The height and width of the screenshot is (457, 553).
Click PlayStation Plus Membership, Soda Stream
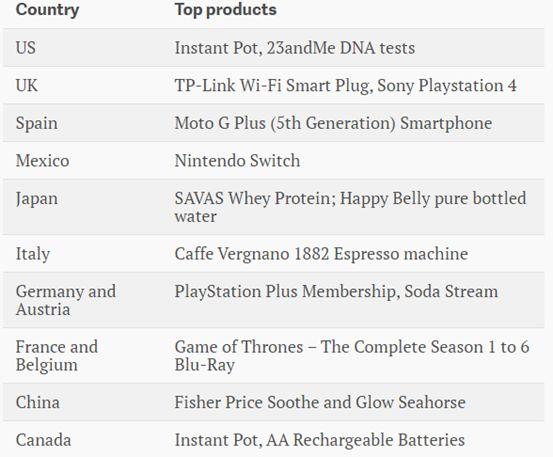[336, 292]
